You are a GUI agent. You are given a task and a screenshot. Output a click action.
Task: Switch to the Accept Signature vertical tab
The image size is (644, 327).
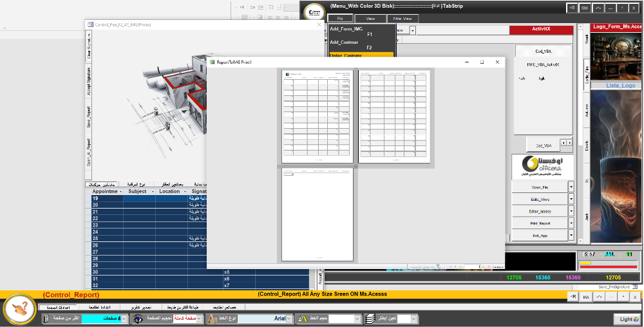pyautogui.click(x=88, y=80)
